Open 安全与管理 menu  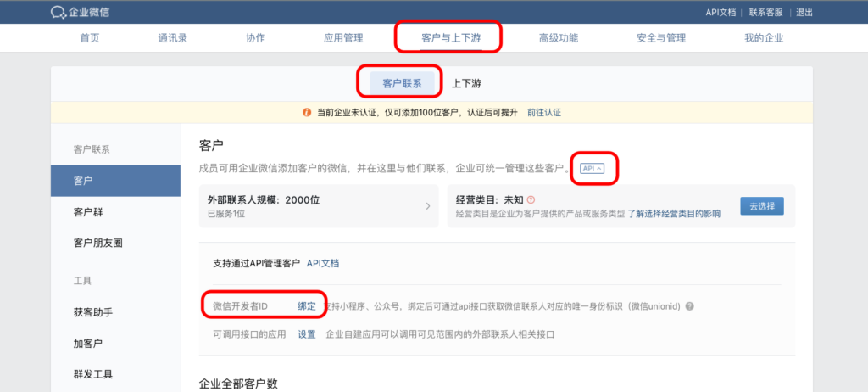[661, 38]
